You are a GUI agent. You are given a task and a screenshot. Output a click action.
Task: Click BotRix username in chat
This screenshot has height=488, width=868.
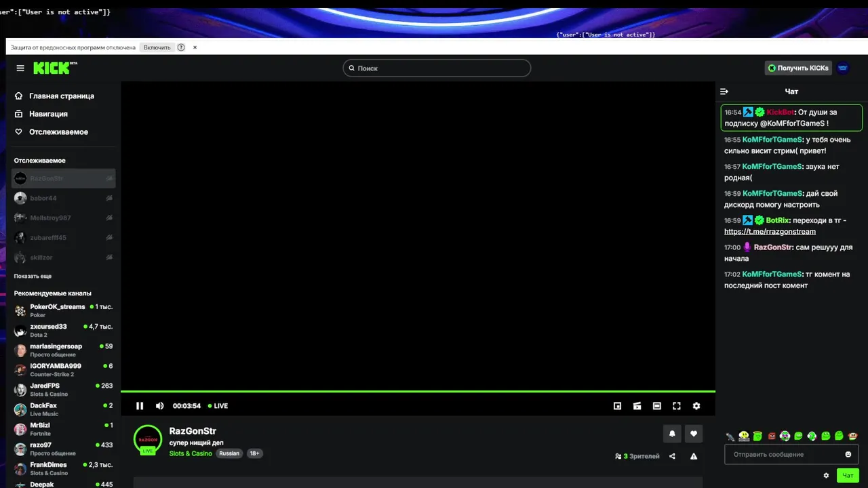[778, 220]
